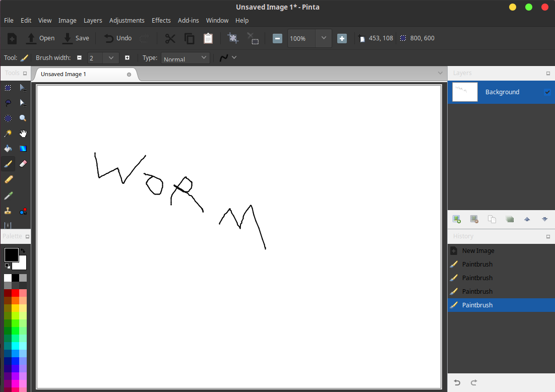Pick the Color Picker eyedropper tool

click(9, 195)
